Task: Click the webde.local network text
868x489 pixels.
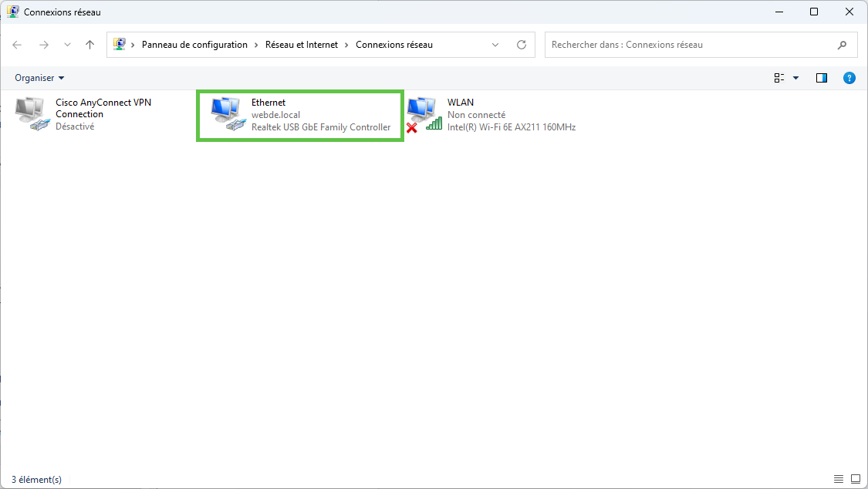Action: point(275,114)
